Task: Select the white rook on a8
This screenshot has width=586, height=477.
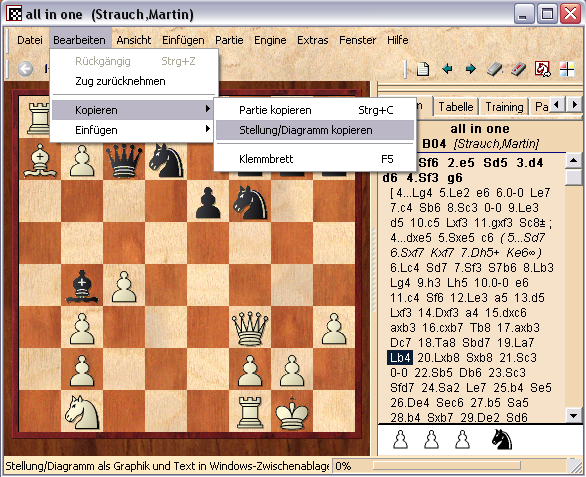Action: click(x=39, y=118)
